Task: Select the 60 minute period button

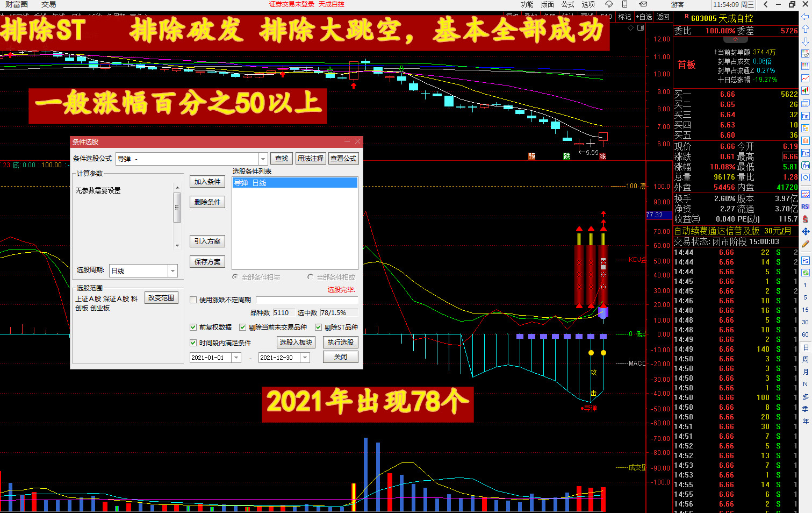Action: [x=805, y=334]
